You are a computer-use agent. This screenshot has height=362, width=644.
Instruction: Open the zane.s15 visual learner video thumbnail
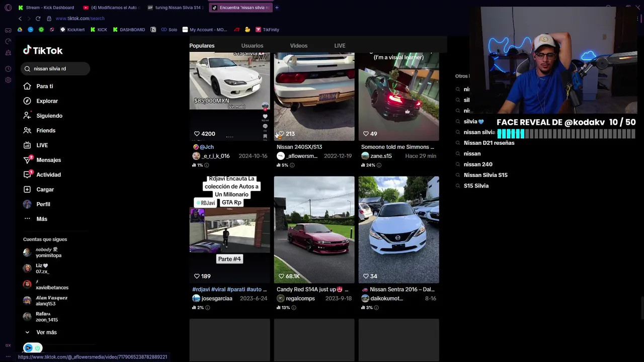tap(398, 97)
